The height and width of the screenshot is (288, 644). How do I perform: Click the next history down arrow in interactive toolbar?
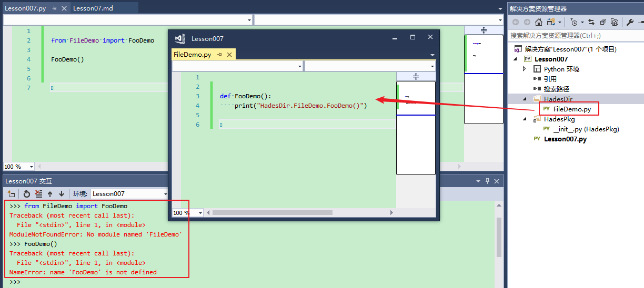tap(62, 194)
